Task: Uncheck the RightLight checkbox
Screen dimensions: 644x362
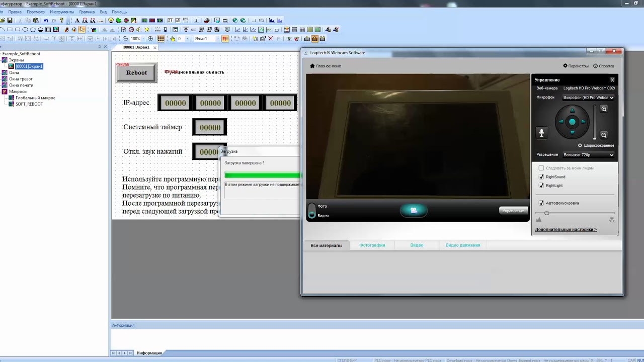Action: point(541,186)
